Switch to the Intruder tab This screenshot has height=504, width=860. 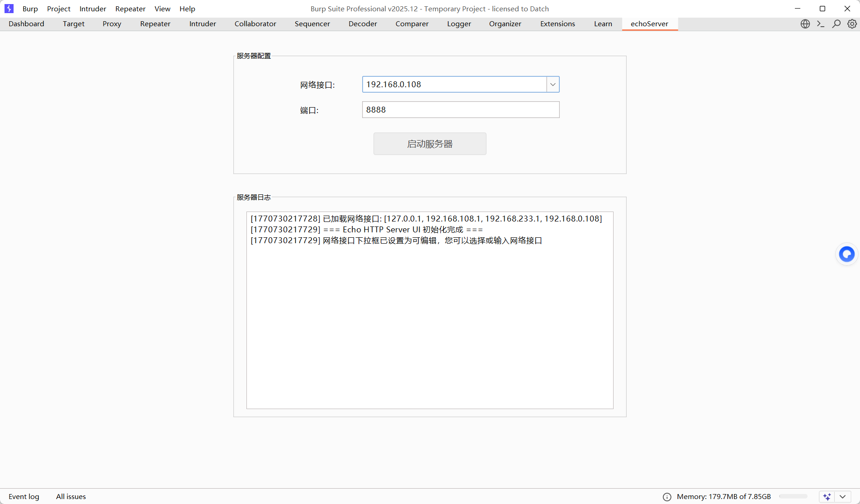203,24
